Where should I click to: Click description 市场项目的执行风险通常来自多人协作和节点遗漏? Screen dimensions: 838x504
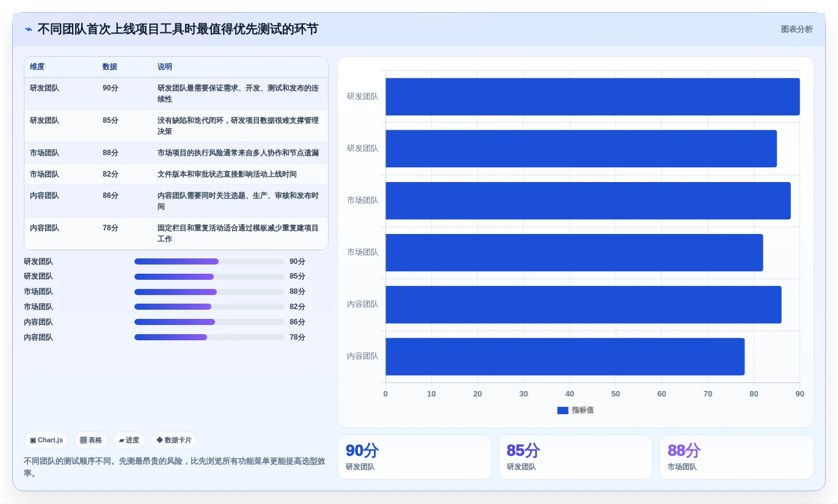[x=238, y=153]
